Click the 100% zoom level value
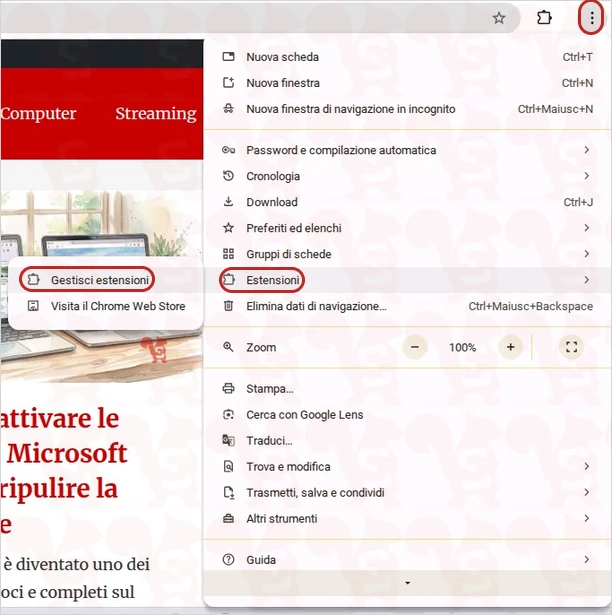Image resolution: width=612 pixels, height=615 pixels. click(463, 347)
